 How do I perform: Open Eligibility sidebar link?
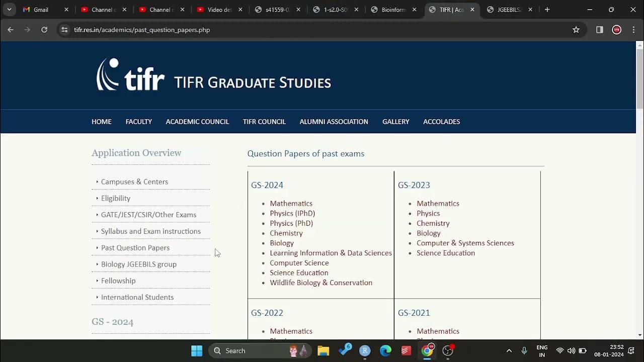pyautogui.click(x=116, y=198)
